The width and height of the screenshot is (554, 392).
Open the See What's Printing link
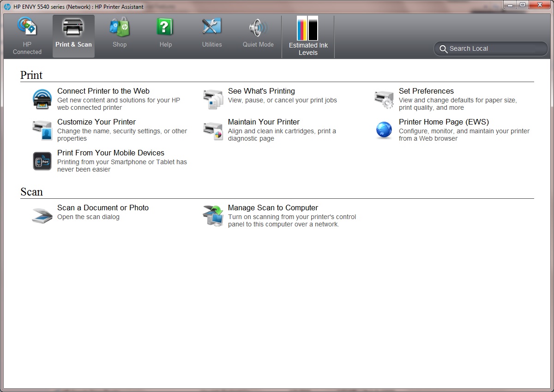coord(261,91)
